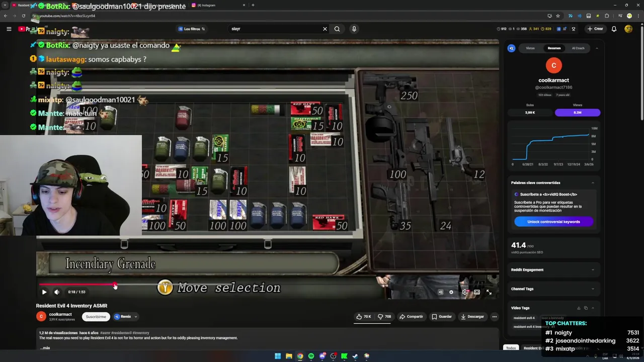
Task: Open the YouTube hamburger guide menu
Action: 9,29
